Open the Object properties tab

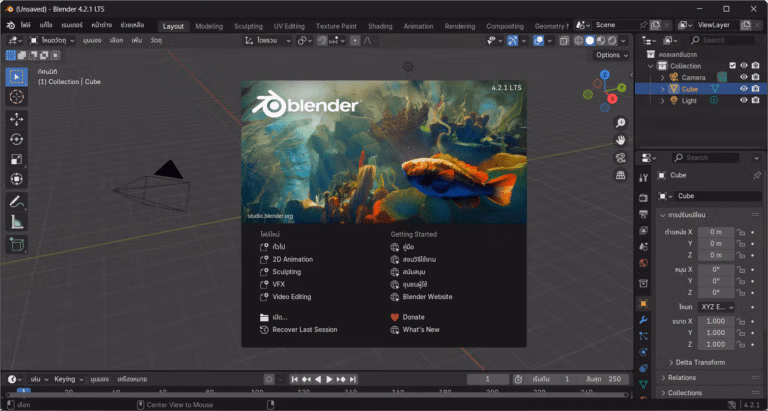644,303
